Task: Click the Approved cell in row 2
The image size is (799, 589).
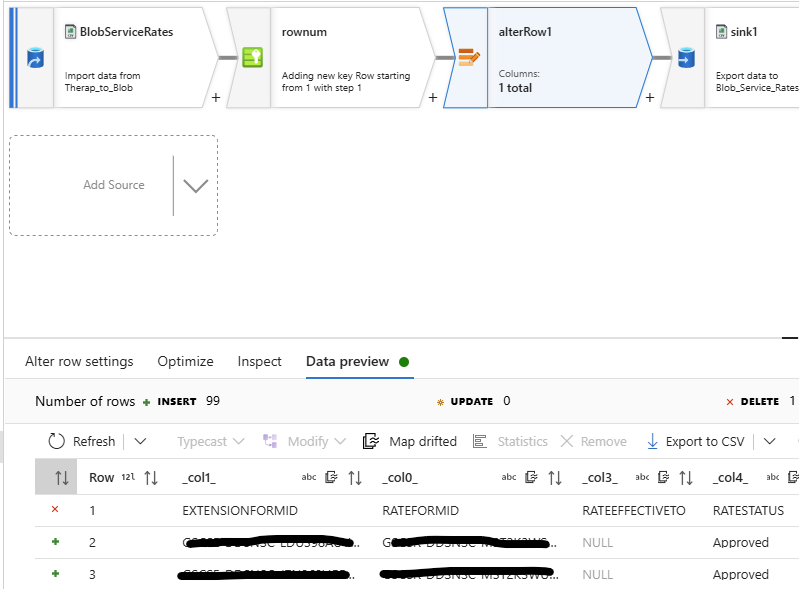Action: [740, 543]
